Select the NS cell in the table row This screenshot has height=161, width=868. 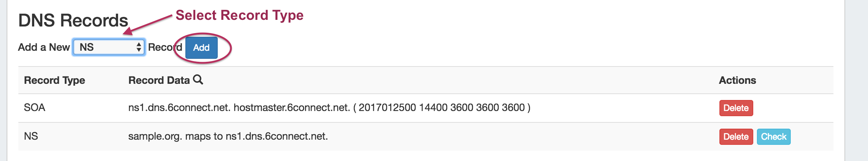(31, 136)
